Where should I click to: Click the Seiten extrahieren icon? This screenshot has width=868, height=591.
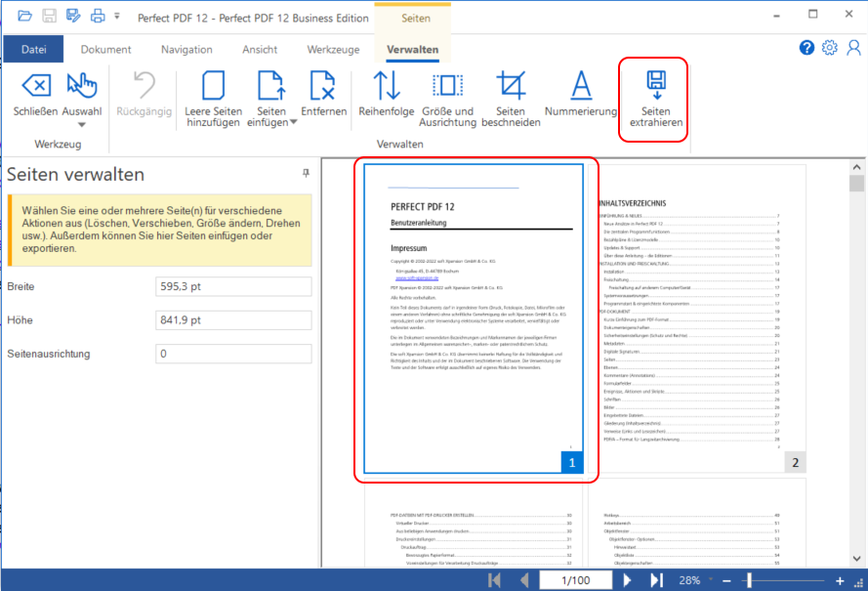point(656,87)
